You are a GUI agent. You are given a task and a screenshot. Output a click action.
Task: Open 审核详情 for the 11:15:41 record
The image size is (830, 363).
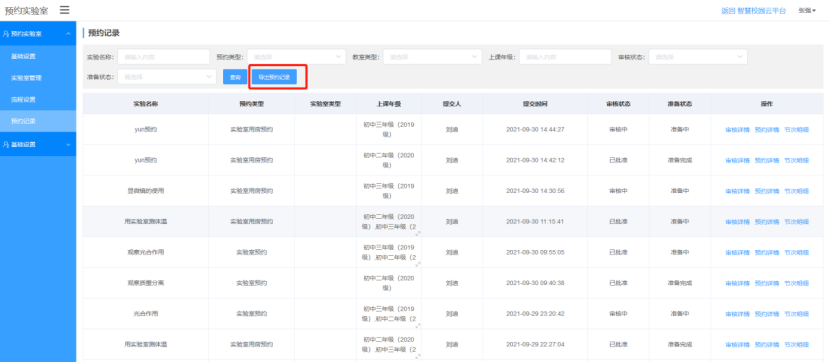pyautogui.click(x=737, y=221)
